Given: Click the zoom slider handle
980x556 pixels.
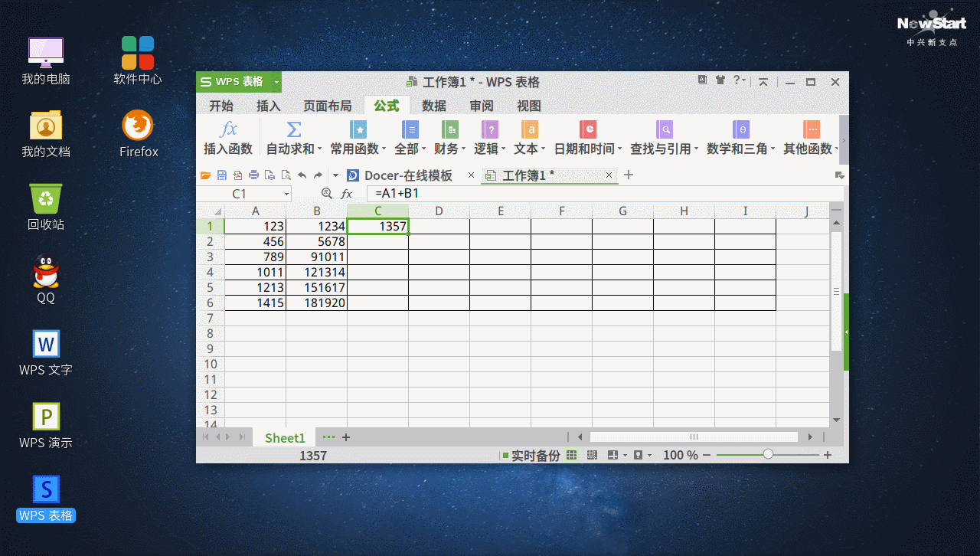Looking at the screenshot, I should point(768,455).
